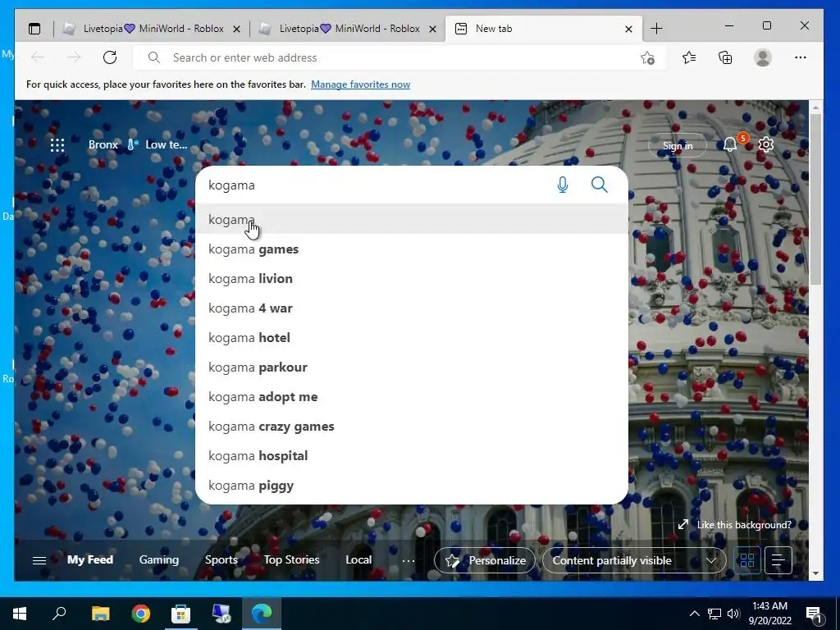Screen dimensions: 840x630
Task: Open Action Center notifications icon
Action: (x=814, y=614)
